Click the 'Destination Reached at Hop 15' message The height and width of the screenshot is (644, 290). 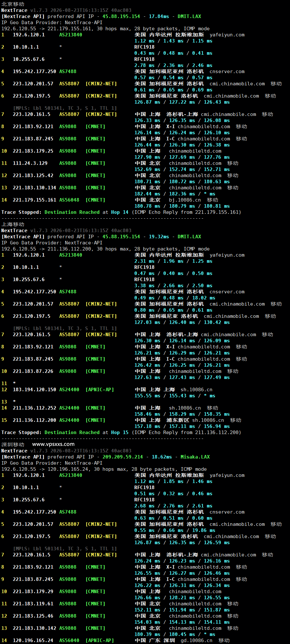[x=86, y=432]
